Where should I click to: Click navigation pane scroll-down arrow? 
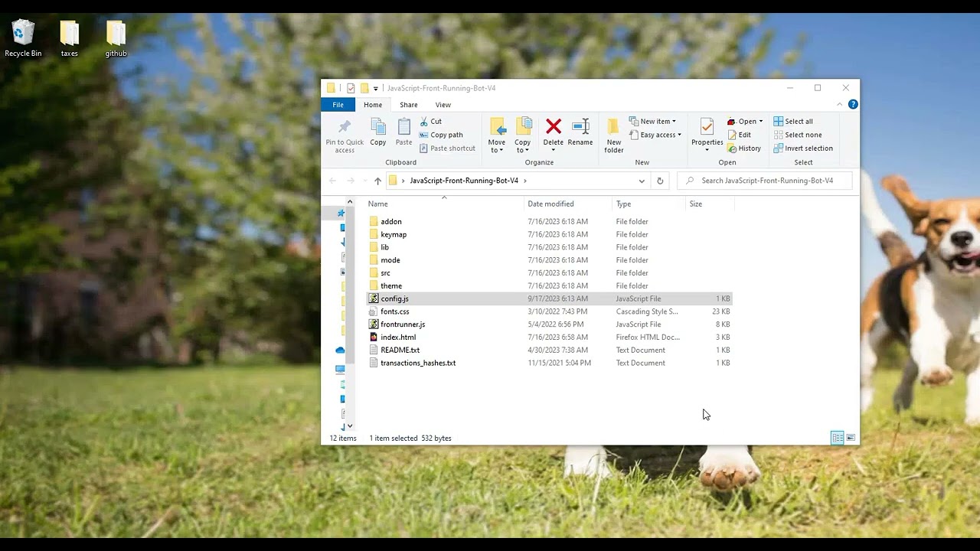[350, 426]
